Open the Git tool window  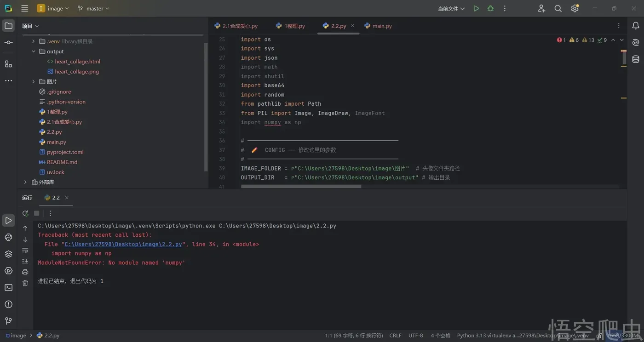pyautogui.click(x=8, y=321)
